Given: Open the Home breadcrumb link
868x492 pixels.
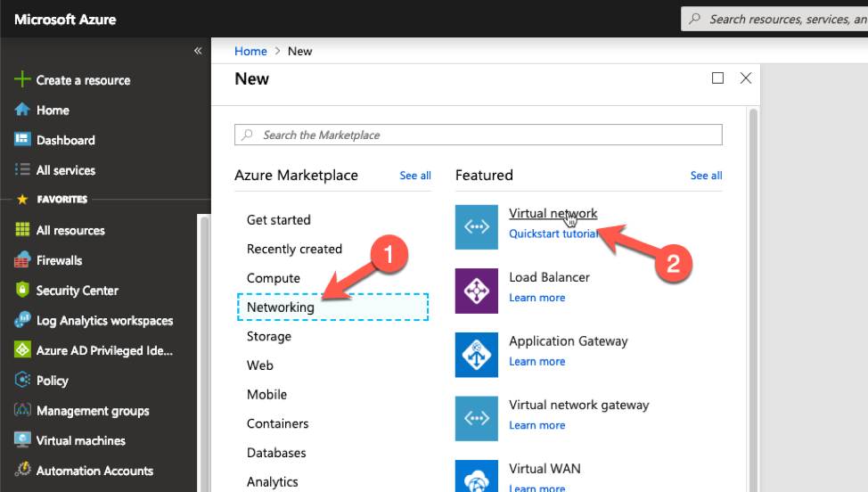Looking at the screenshot, I should 250,51.
